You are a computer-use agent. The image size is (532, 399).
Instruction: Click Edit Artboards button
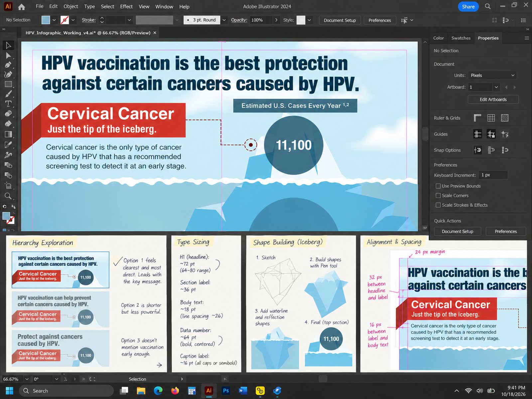tap(493, 99)
